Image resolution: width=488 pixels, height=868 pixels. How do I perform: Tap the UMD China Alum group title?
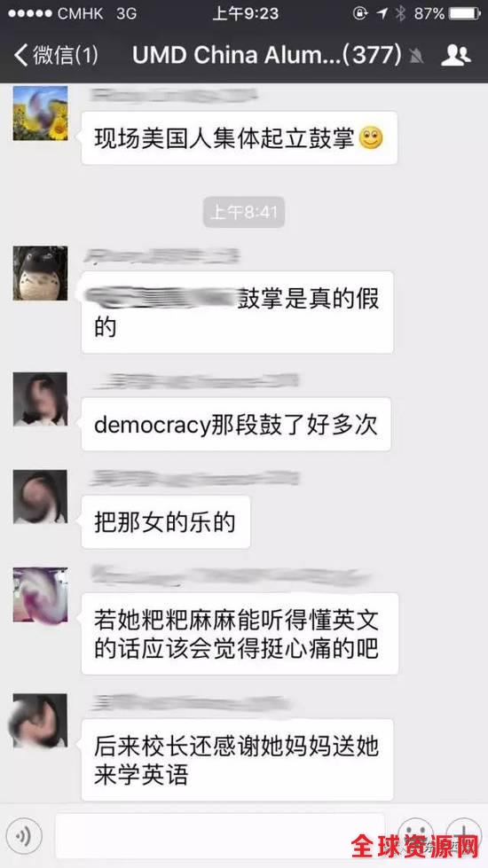click(x=267, y=55)
